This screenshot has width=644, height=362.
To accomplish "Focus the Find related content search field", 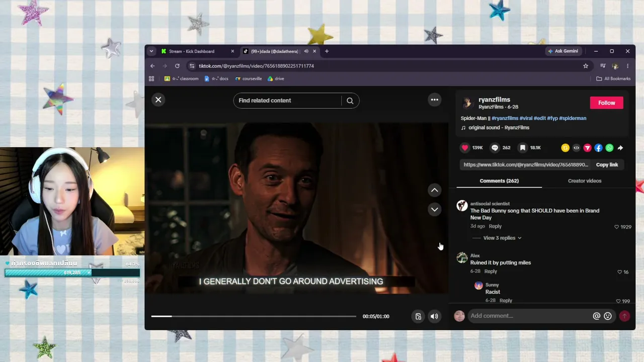I will click(287, 101).
